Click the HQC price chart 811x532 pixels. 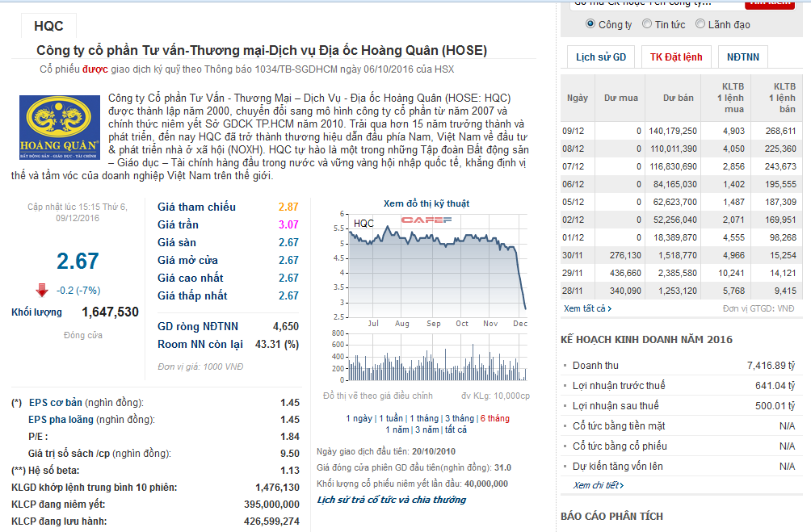tap(438, 266)
